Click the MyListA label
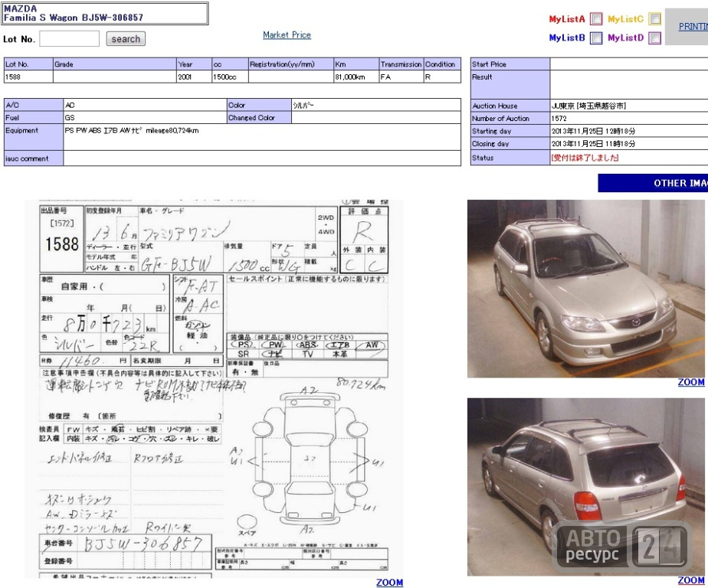This screenshot has height=588, width=708. (x=567, y=19)
